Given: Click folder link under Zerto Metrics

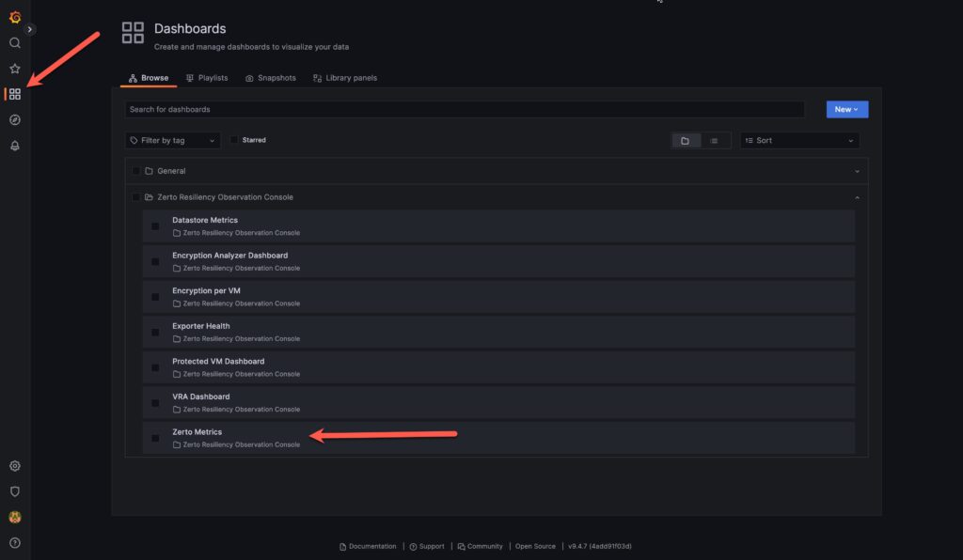Looking at the screenshot, I should pyautogui.click(x=236, y=444).
